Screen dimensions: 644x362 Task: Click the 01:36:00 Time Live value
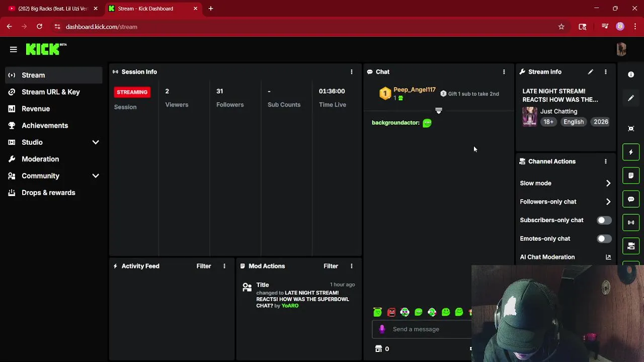click(x=332, y=91)
